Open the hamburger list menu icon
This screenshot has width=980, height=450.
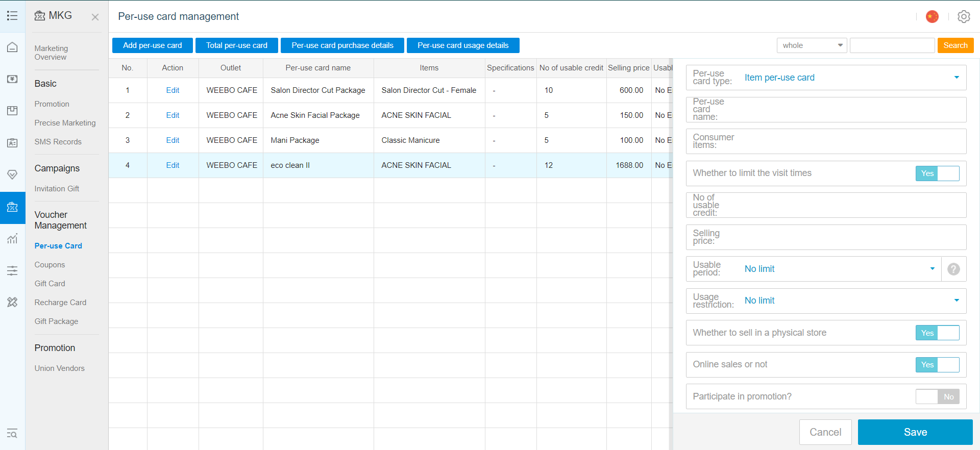point(12,16)
